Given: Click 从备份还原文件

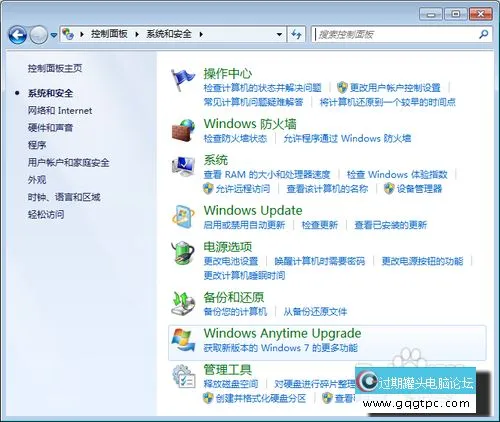Looking at the screenshot, I should 315,312.
